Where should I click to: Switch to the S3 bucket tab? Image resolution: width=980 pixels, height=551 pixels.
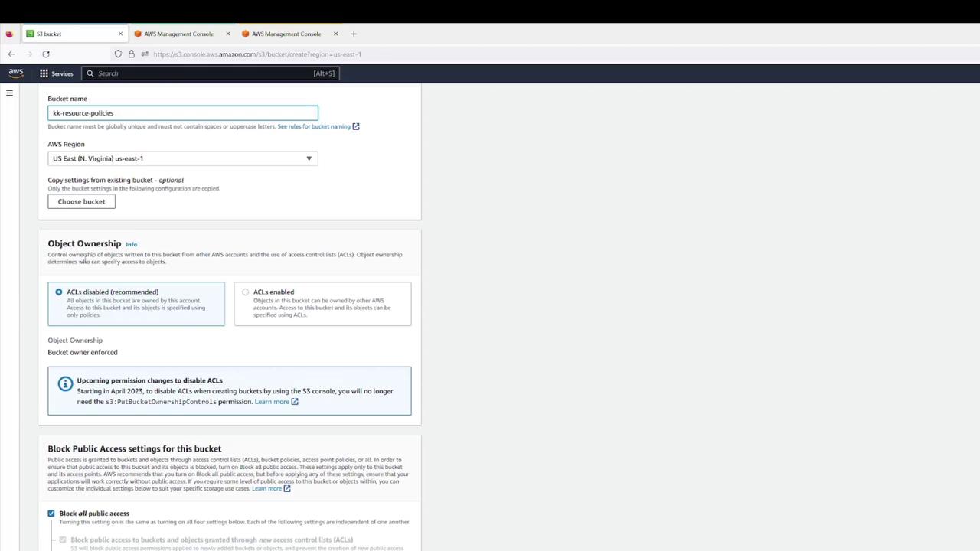[74, 34]
